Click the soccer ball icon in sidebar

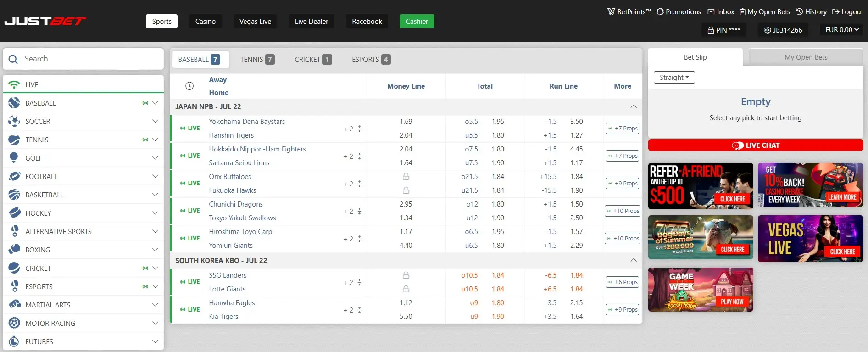14,121
